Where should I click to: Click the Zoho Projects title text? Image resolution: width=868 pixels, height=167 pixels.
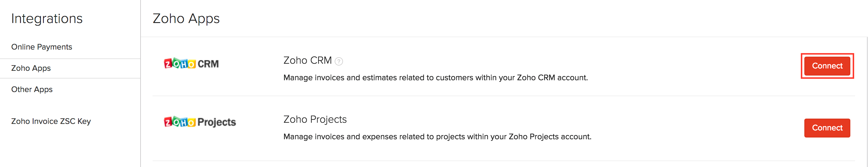(315, 119)
